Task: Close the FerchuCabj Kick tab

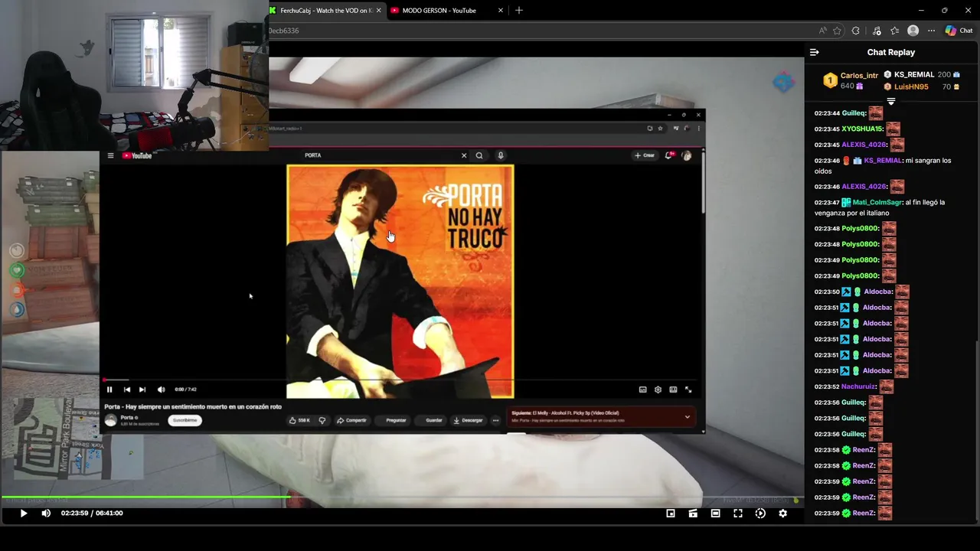Action: pos(378,11)
